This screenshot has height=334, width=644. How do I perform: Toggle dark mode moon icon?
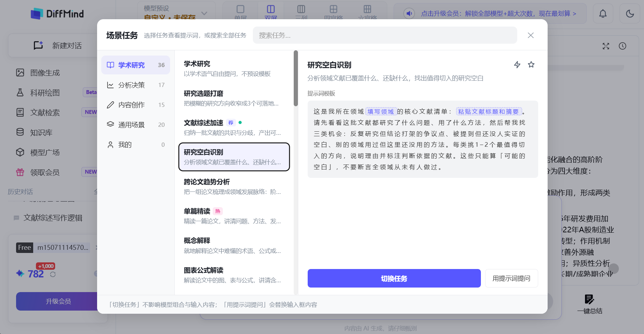630,14
